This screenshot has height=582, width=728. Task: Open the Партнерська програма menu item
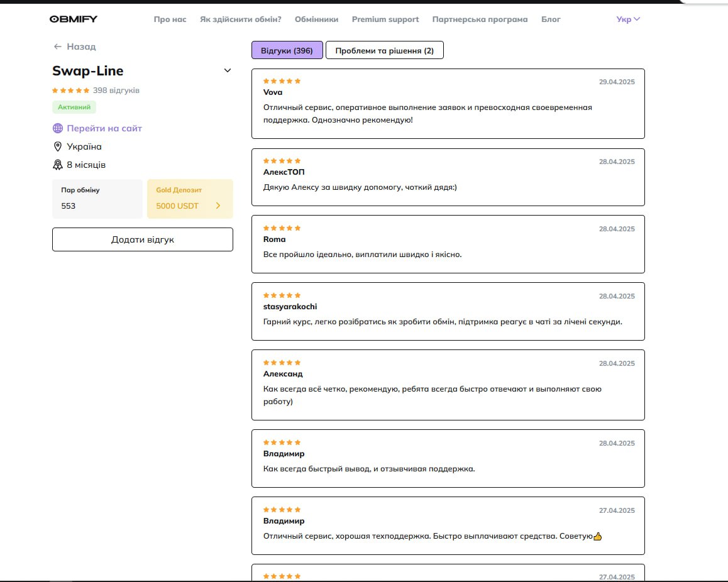(x=480, y=19)
